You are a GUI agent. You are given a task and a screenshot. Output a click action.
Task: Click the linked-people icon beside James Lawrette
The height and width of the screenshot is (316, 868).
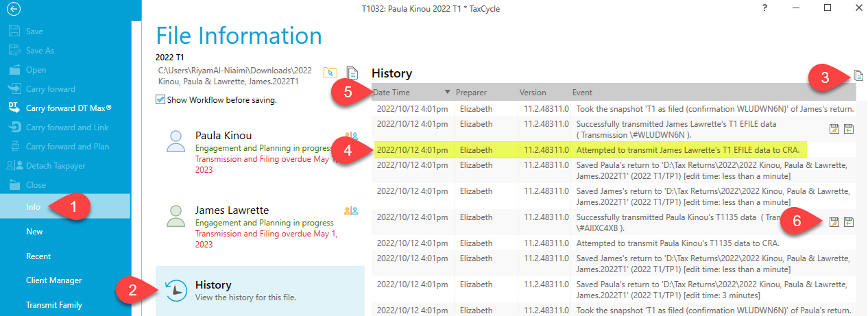pos(351,210)
